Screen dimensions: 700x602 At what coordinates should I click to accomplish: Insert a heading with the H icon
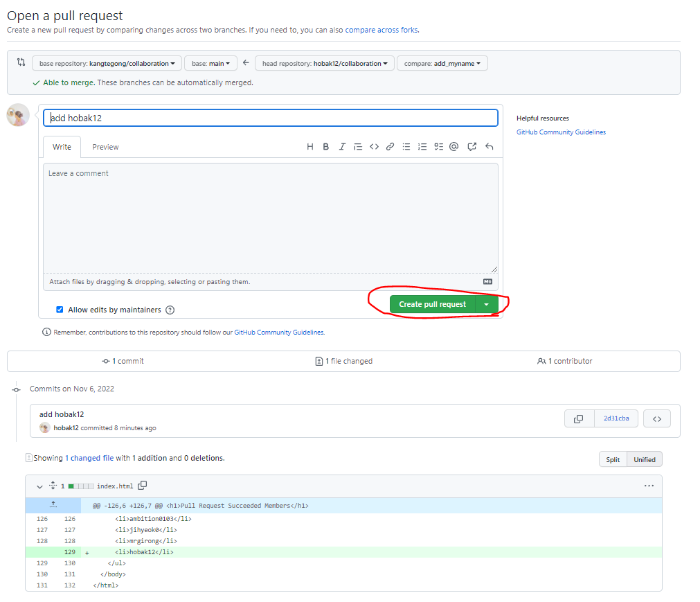[309, 147]
